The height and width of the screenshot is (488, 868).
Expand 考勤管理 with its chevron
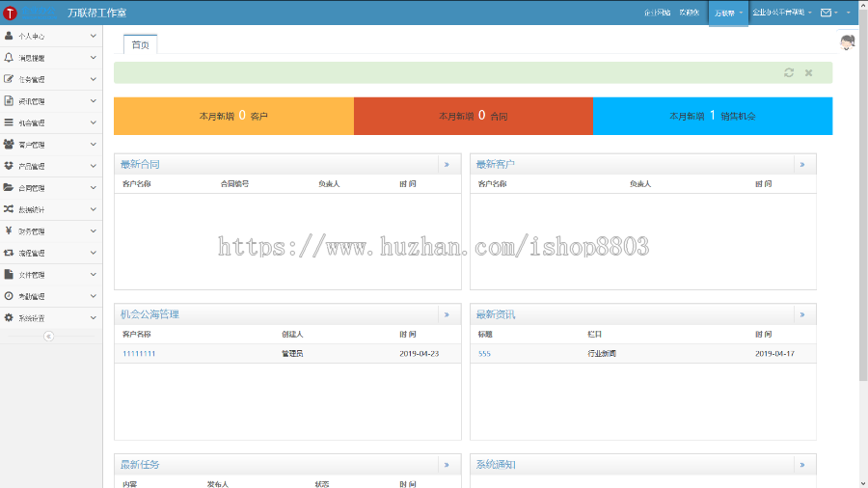point(93,296)
